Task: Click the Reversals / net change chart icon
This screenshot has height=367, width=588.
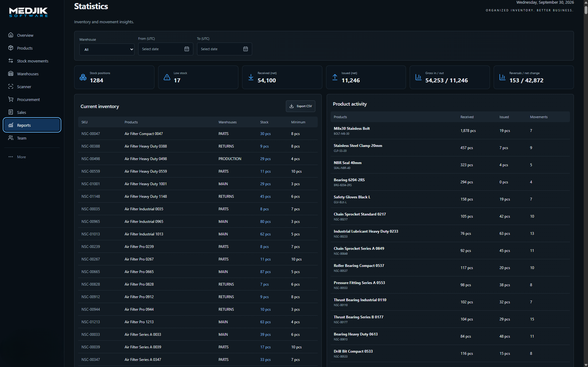Action: (x=503, y=77)
